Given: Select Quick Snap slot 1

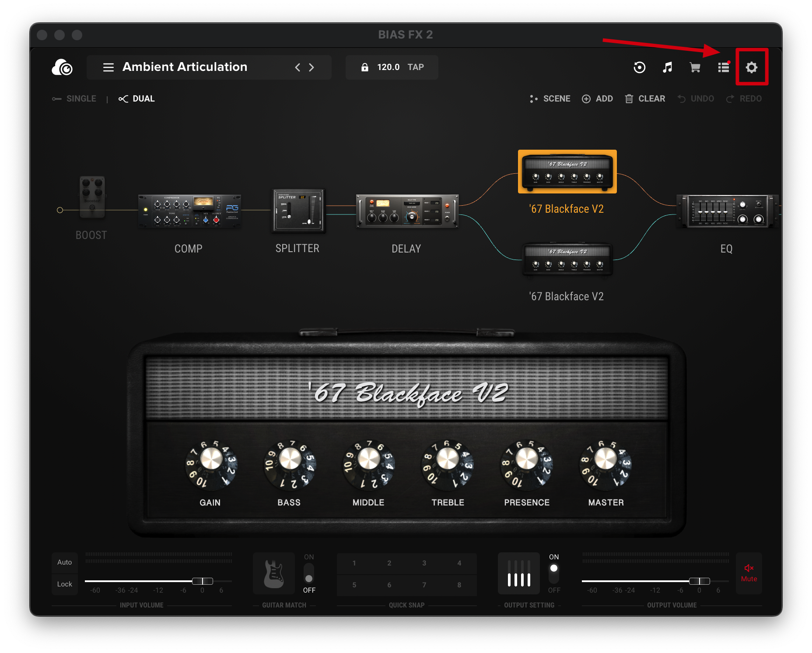Looking at the screenshot, I should (x=354, y=563).
